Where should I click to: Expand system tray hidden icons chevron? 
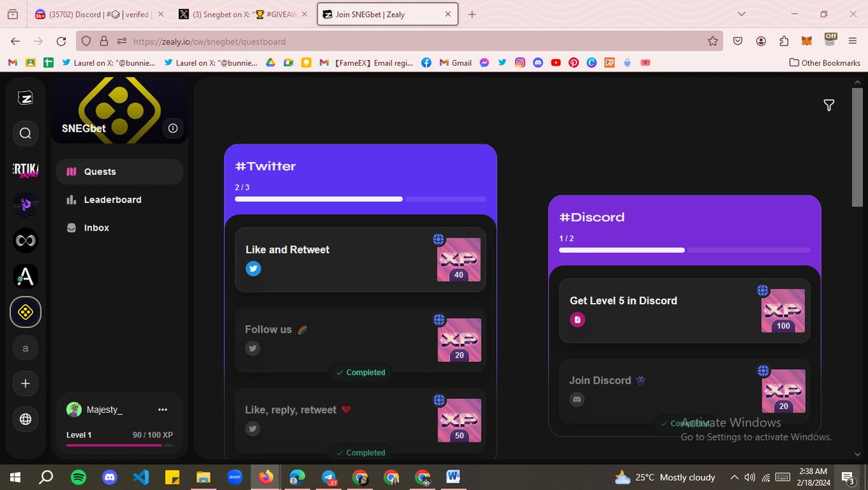pyautogui.click(x=734, y=477)
